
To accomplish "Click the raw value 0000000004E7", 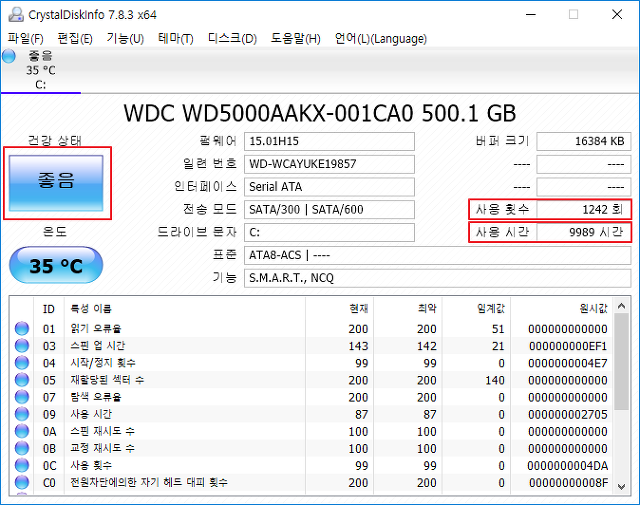I will click(x=568, y=363).
